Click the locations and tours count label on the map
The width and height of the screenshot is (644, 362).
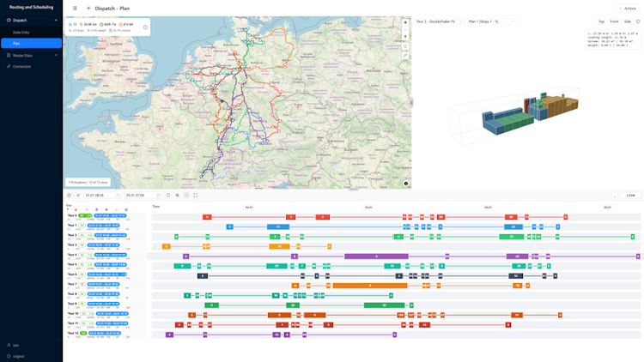(88, 182)
